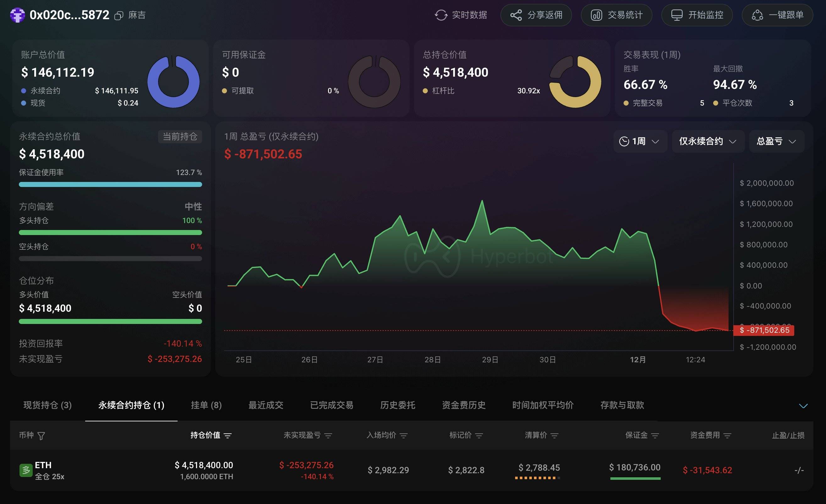Switch to the 现货持仓 (3) tab
The width and height of the screenshot is (826, 504).
click(x=47, y=405)
